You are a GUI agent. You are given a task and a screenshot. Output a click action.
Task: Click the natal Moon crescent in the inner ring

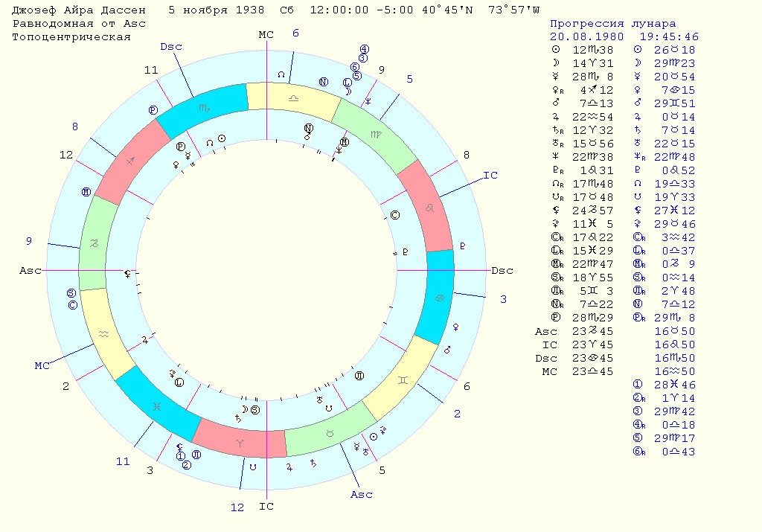click(x=244, y=409)
